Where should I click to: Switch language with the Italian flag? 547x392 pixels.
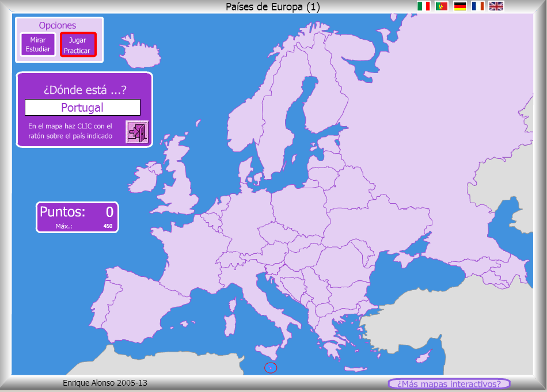point(424,6)
